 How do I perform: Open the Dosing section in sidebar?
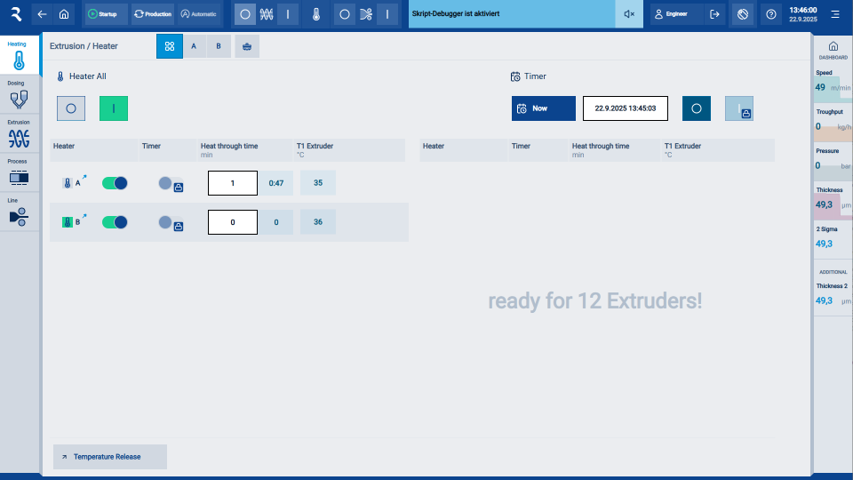click(x=19, y=96)
